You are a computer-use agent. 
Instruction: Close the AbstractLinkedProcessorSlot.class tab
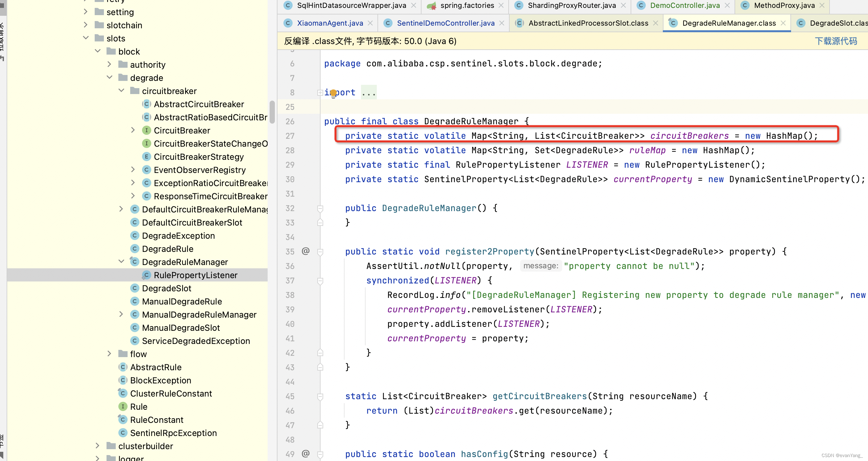(655, 23)
